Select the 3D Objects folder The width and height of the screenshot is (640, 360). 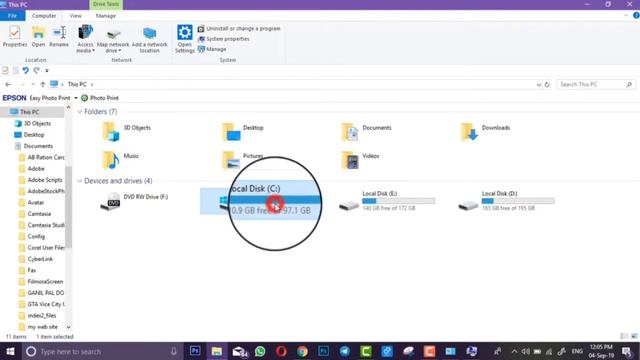pos(127,131)
